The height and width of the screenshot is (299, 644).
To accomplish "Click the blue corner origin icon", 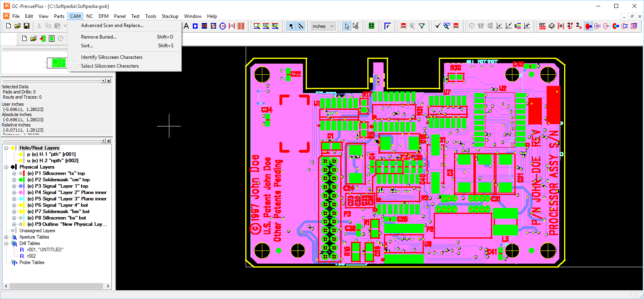I will 388,26.
